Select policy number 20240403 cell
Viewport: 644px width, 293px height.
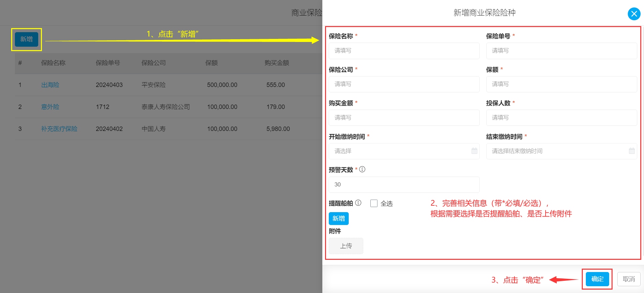109,85
